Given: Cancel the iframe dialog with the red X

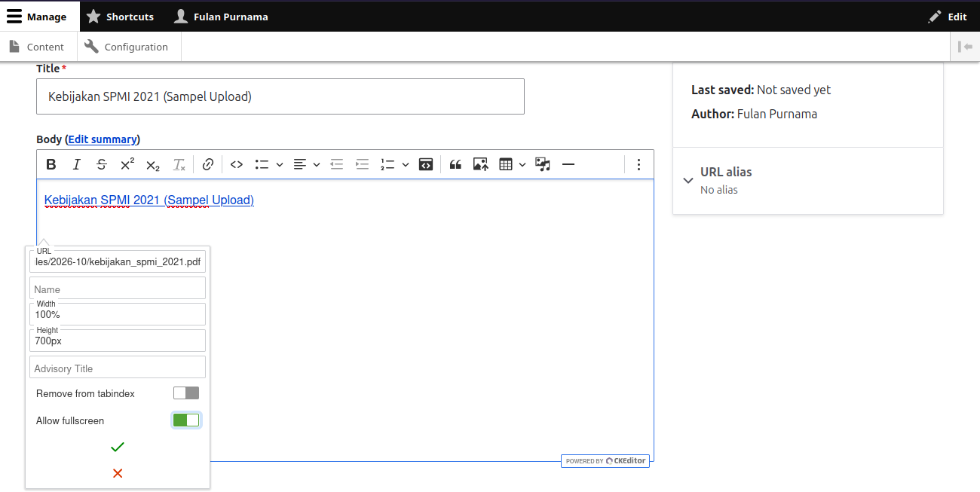Looking at the screenshot, I should pos(118,473).
